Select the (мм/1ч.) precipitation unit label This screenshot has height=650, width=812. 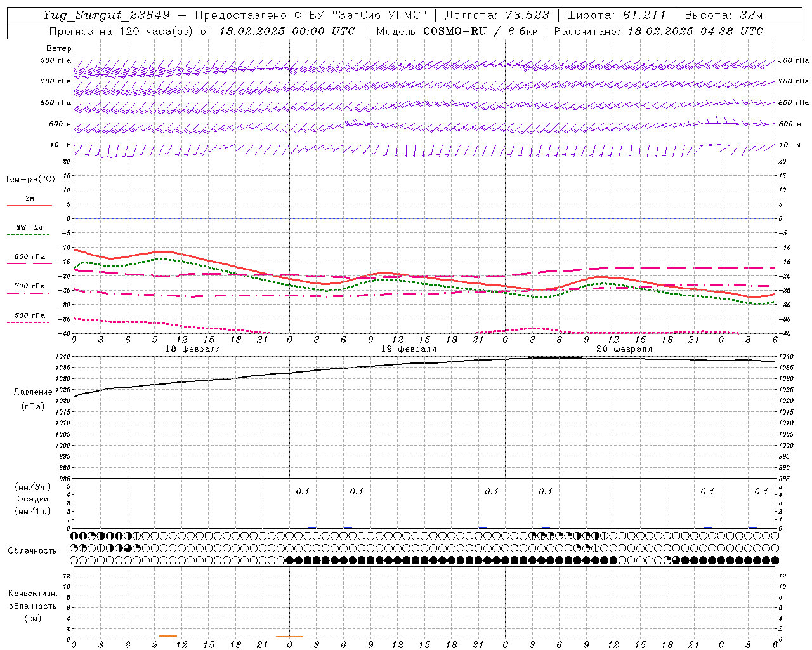[33, 511]
